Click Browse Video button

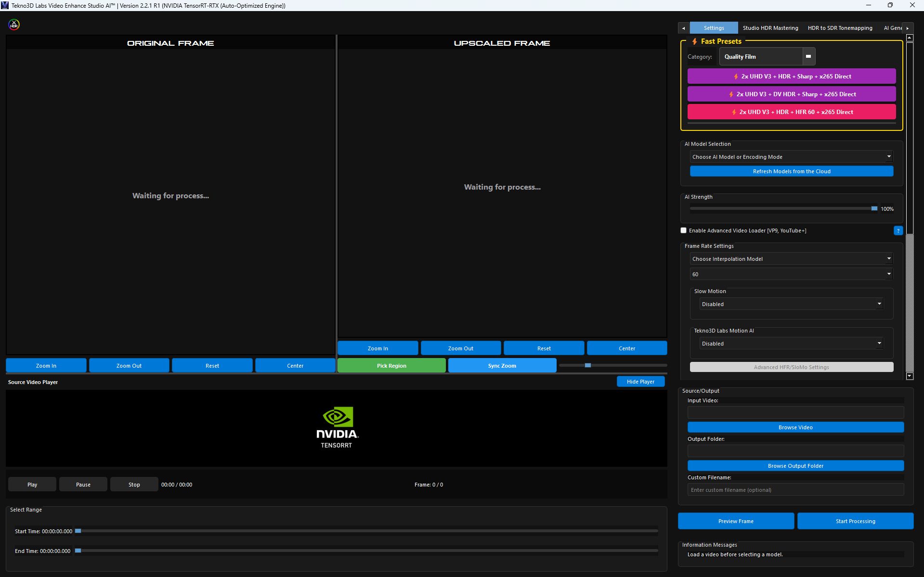[795, 427]
